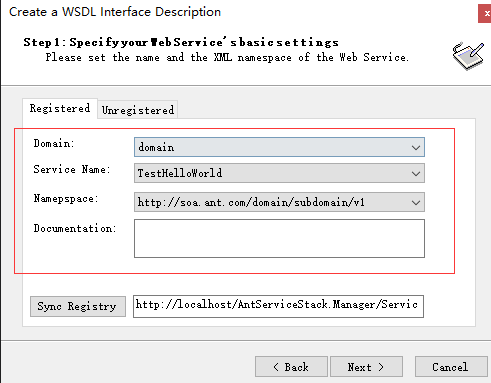The height and width of the screenshot is (383, 491).
Task: Click the Domain label
Action: coord(54,143)
